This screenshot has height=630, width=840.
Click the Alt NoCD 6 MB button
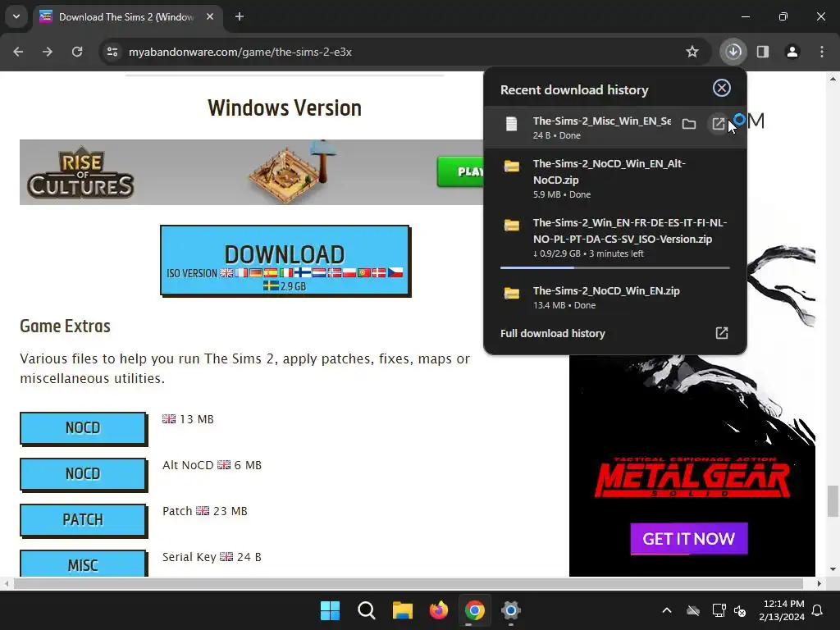(x=83, y=474)
